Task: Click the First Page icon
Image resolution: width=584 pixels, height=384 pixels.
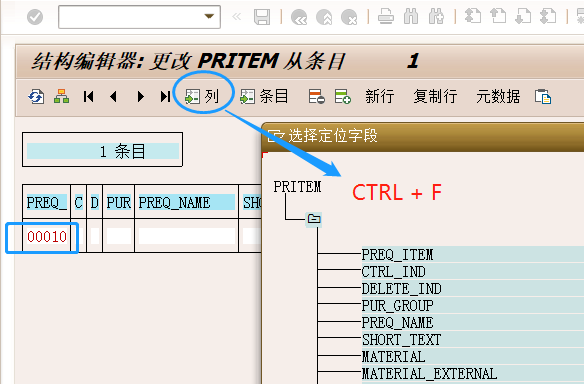Action: coord(473,16)
